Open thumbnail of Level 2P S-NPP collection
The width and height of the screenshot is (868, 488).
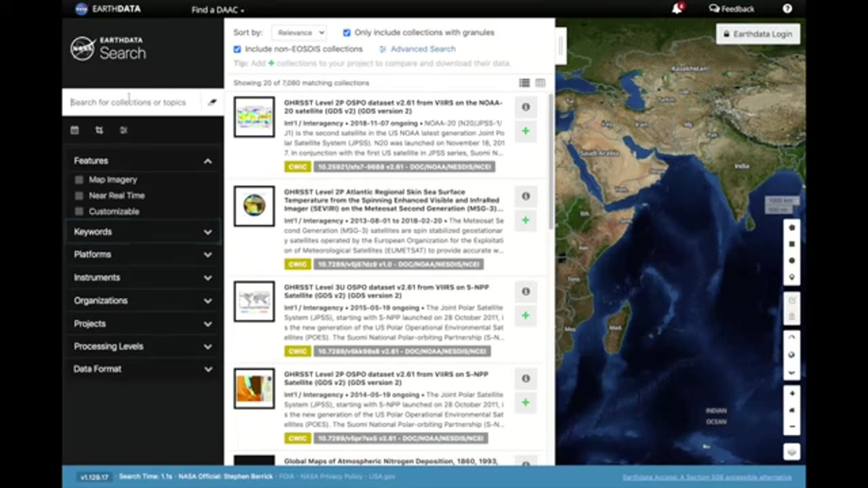pos(254,388)
